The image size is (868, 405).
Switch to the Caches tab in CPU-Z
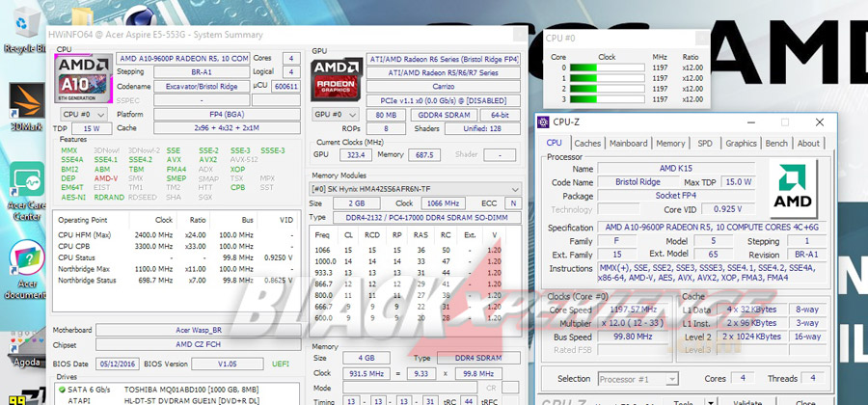tap(587, 144)
